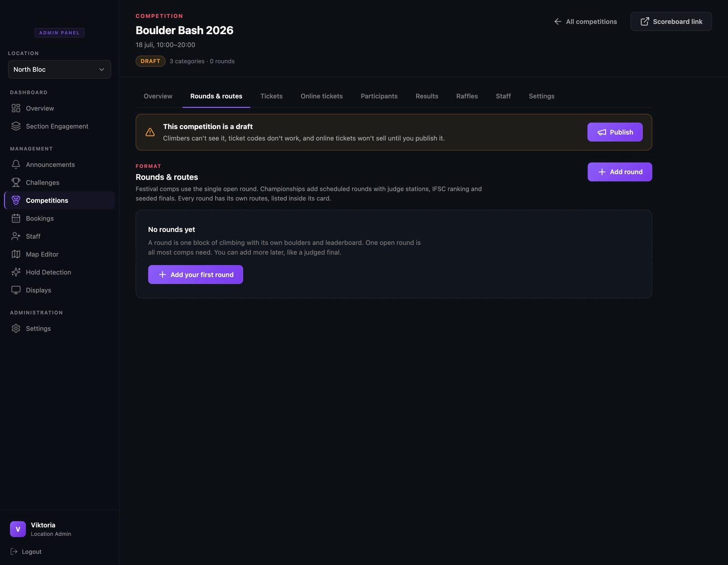Click the Map Editor map icon
This screenshot has height=565, width=728.
tap(16, 254)
